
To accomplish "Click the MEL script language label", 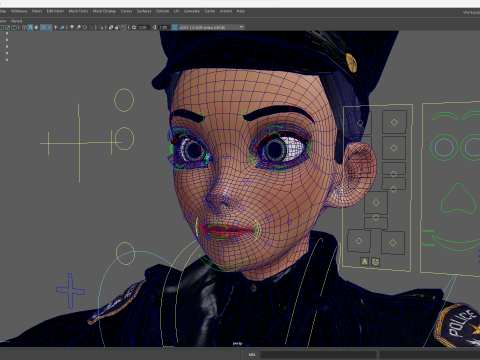I will (x=252, y=355).
